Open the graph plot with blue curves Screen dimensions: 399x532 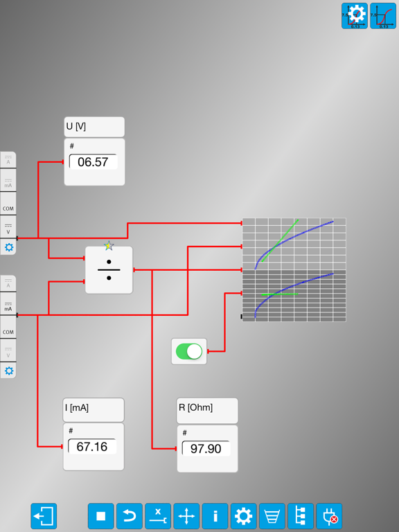point(294,269)
